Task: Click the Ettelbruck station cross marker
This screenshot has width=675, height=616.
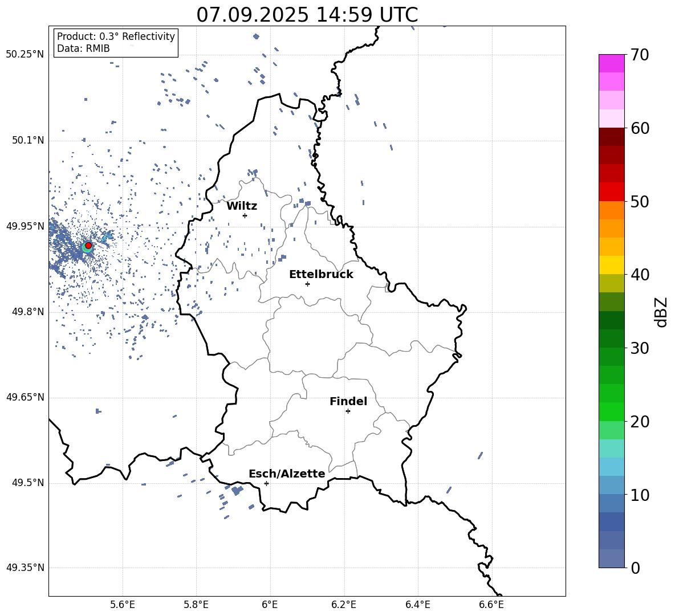Action: [307, 284]
